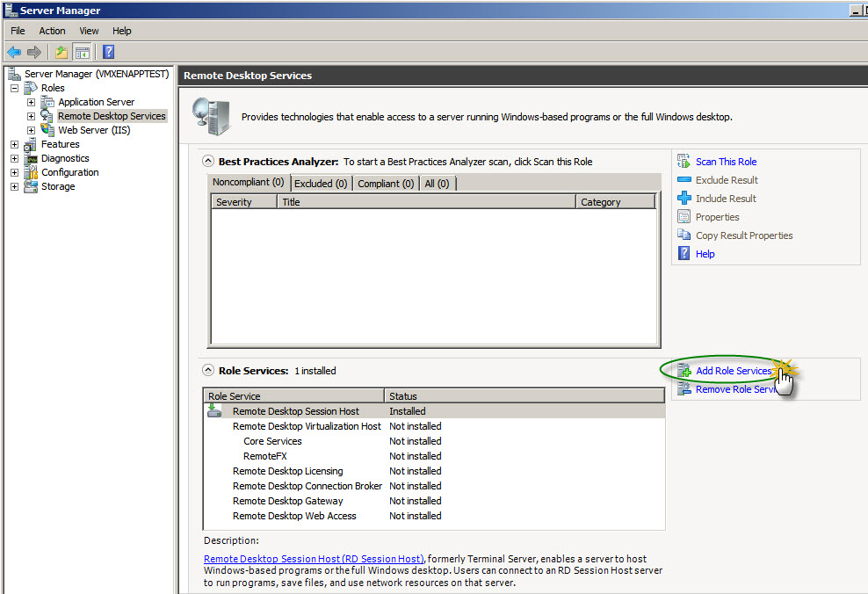Viewport: 868px width, 594px height.
Task: Toggle the Show/Hide console tree icon
Action: [x=82, y=52]
